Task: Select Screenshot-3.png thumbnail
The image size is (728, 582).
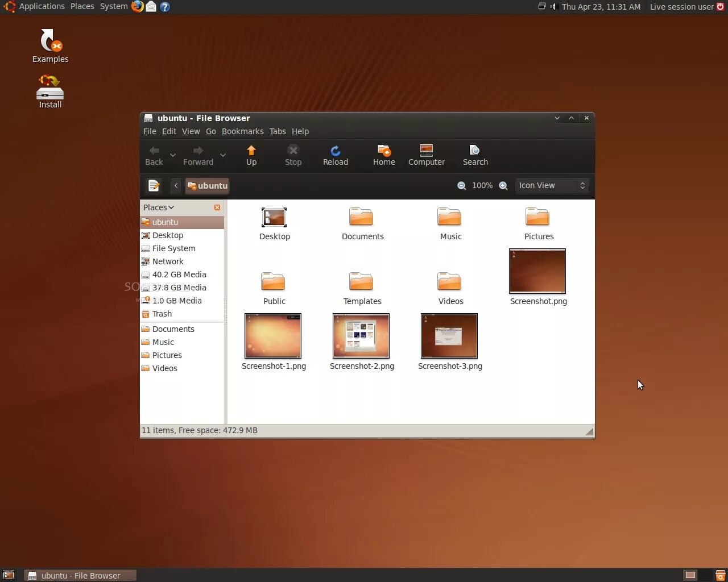Action: [449, 336]
